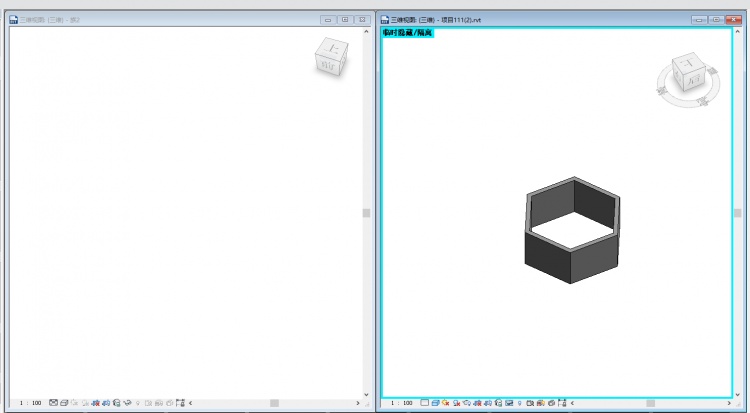Open Temporary View Properties in 项目111(2).rvt view
This screenshot has width=750, height=413.
coord(529,403)
